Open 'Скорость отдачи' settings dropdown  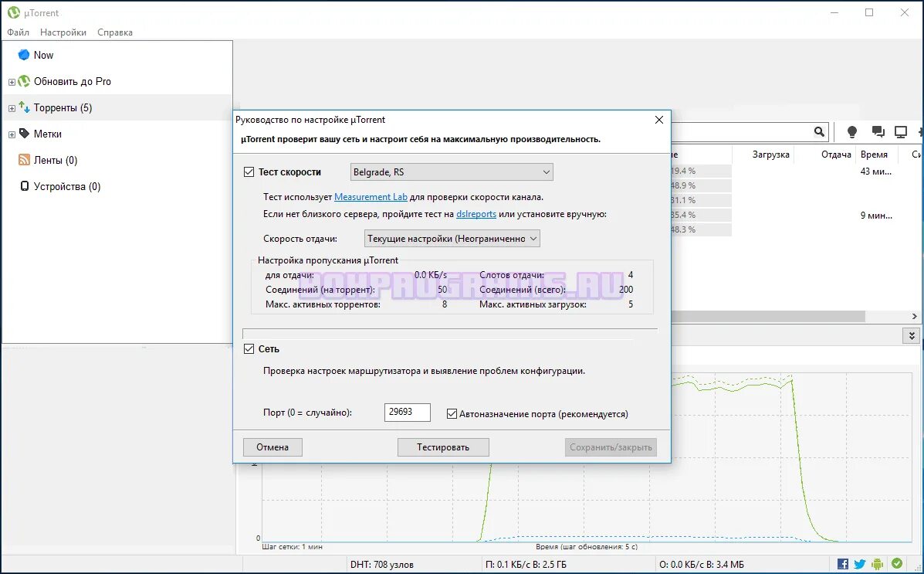pos(452,239)
